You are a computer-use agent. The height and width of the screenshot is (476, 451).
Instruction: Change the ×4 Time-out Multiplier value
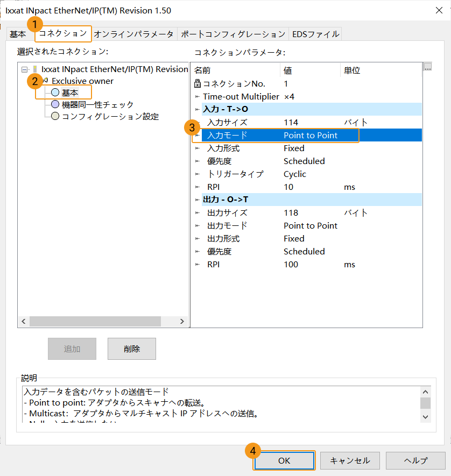[289, 96]
